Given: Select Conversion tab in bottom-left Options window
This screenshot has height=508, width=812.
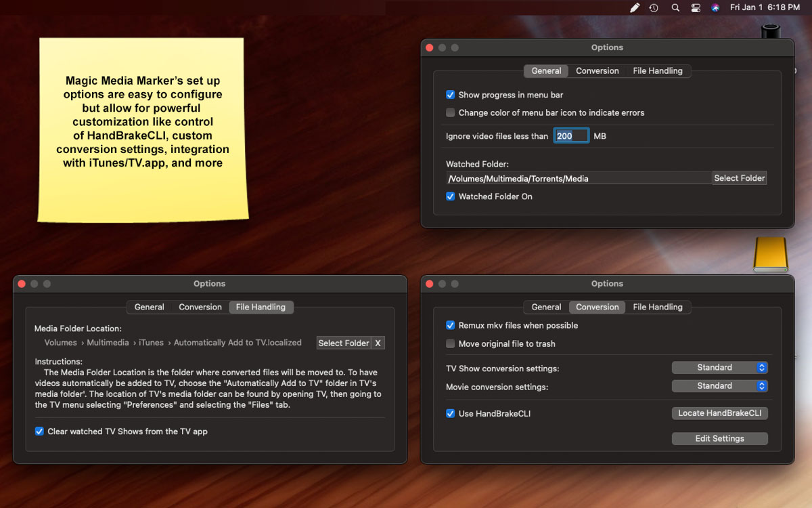Looking at the screenshot, I should coord(200,307).
